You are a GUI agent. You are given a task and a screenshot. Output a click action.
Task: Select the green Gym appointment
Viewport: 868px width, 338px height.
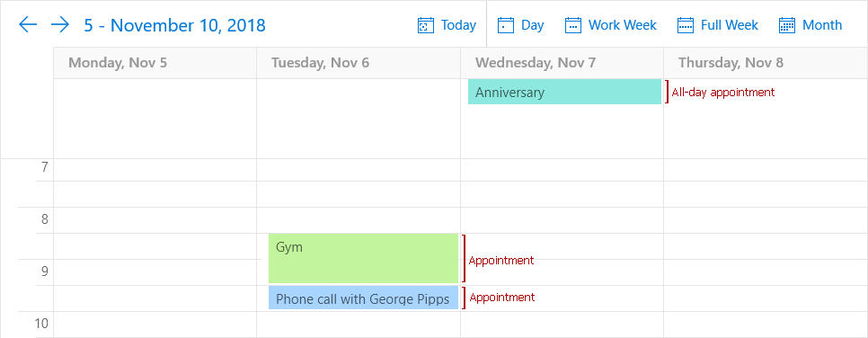(363, 258)
